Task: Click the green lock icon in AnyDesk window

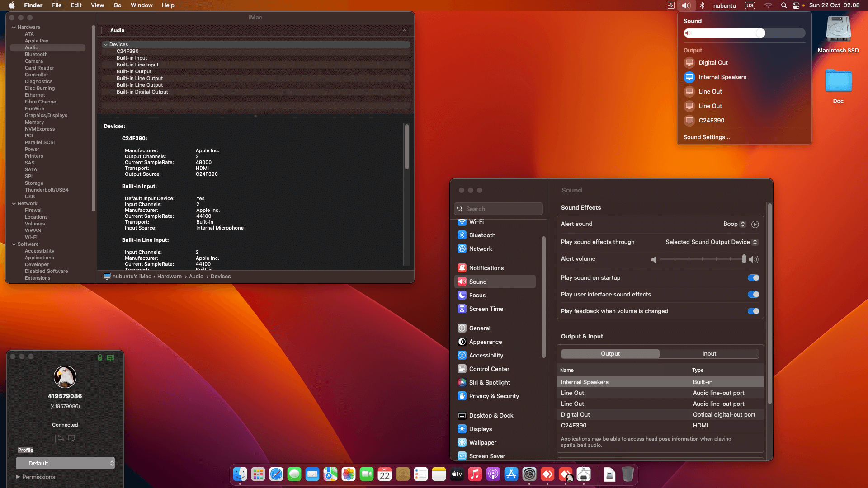Action: [x=100, y=357]
